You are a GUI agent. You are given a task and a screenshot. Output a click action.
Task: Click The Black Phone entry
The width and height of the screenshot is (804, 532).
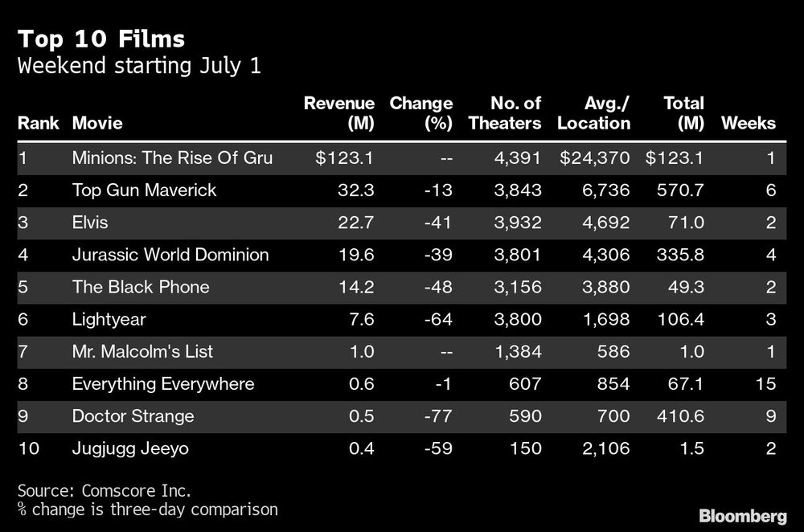click(x=140, y=287)
